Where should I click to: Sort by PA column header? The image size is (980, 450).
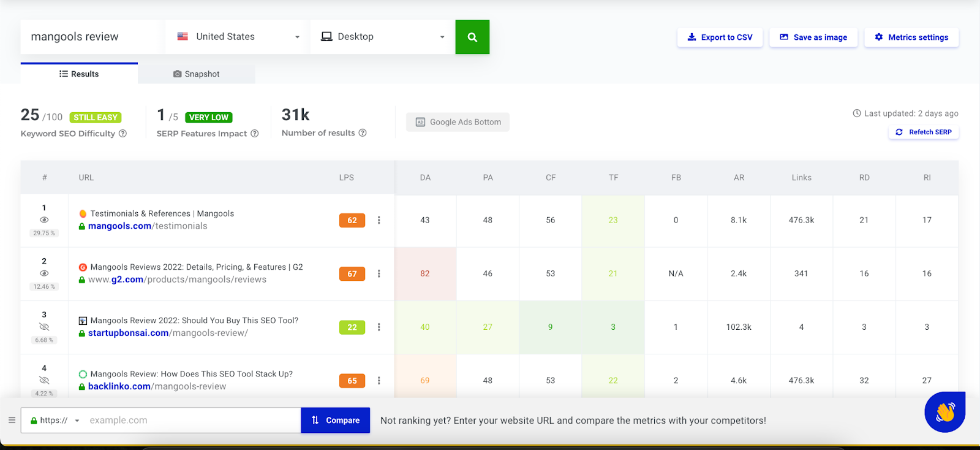488,178
